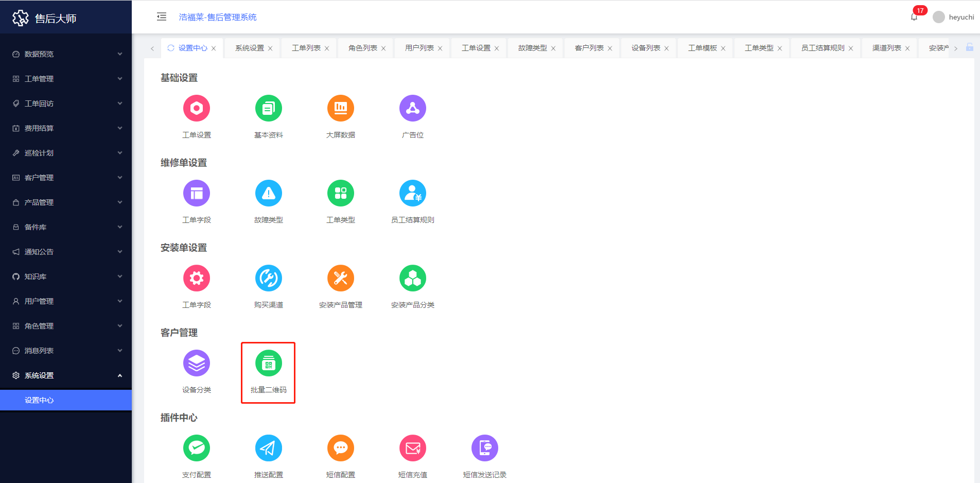Select the 员工结算规则 icon
This screenshot has width=980, height=483.
(x=413, y=194)
